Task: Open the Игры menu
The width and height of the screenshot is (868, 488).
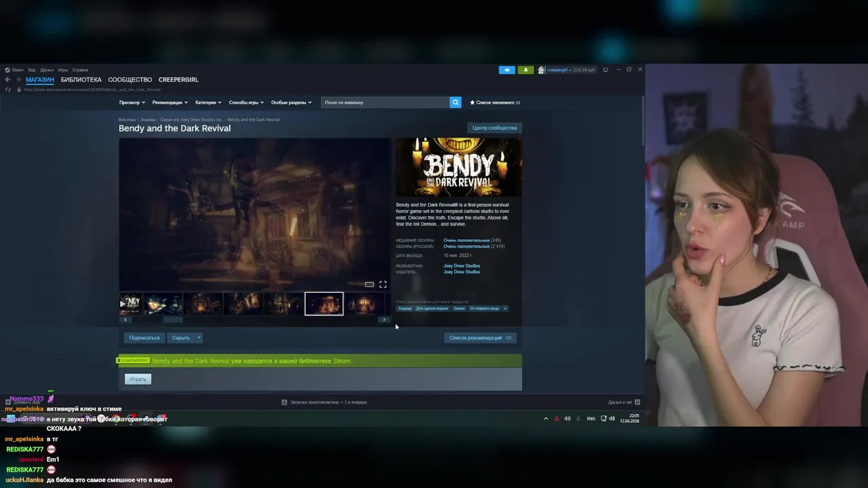Action: 63,70
